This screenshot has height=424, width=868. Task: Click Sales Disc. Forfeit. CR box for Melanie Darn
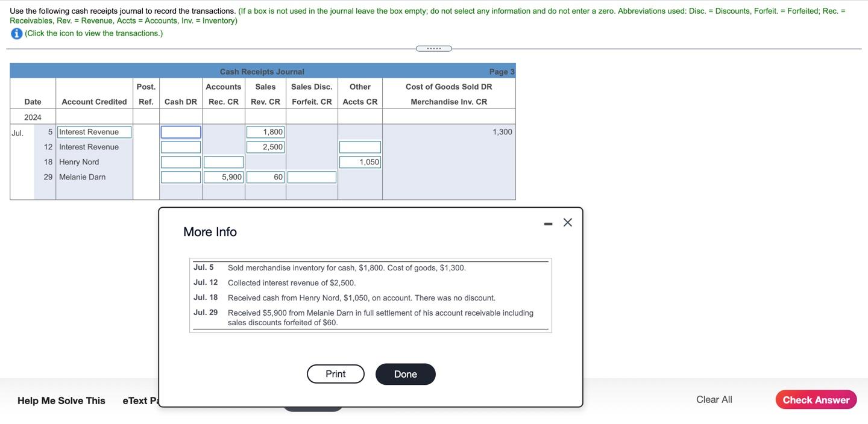pos(312,176)
